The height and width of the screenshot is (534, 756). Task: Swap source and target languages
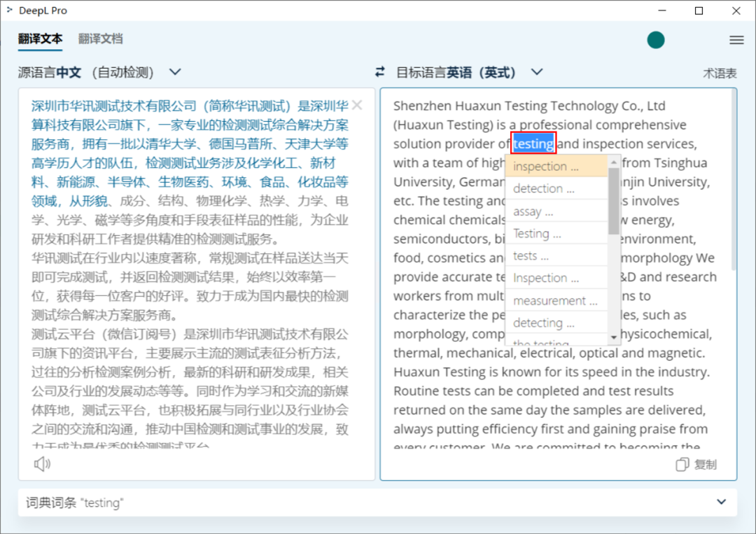coord(380,72)
